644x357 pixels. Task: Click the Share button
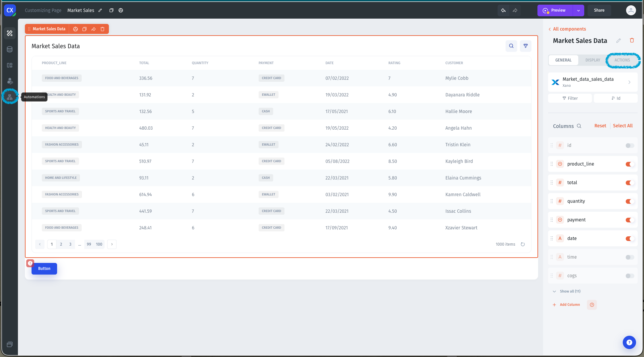click(x=599, y=11)
